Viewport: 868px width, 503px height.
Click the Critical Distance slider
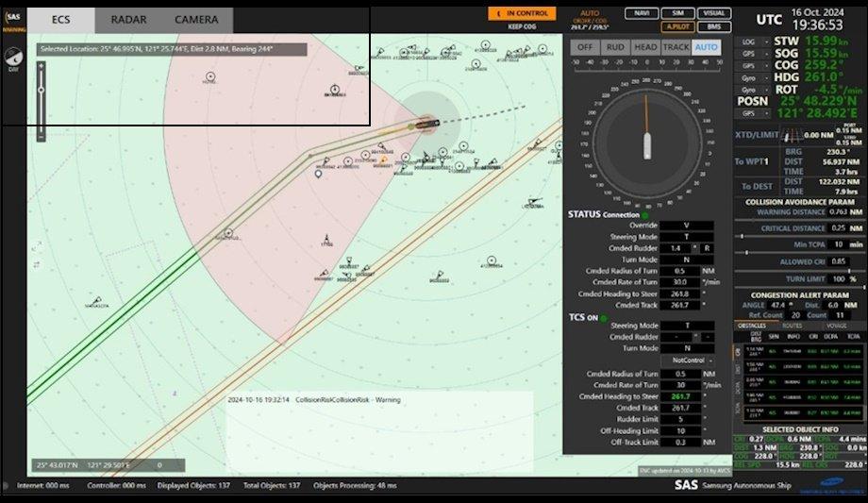click(x=799, y=236)
